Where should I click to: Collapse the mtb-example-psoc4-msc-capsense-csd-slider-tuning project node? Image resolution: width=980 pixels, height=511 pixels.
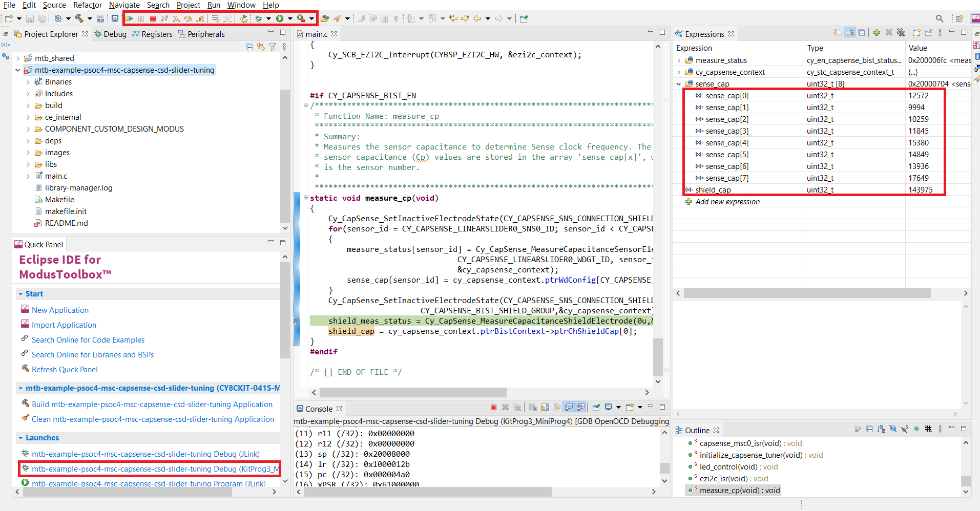pos(18,70)
